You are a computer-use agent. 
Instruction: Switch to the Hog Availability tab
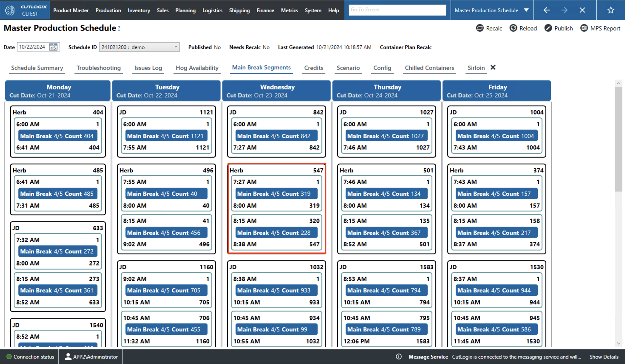point(197,68)
